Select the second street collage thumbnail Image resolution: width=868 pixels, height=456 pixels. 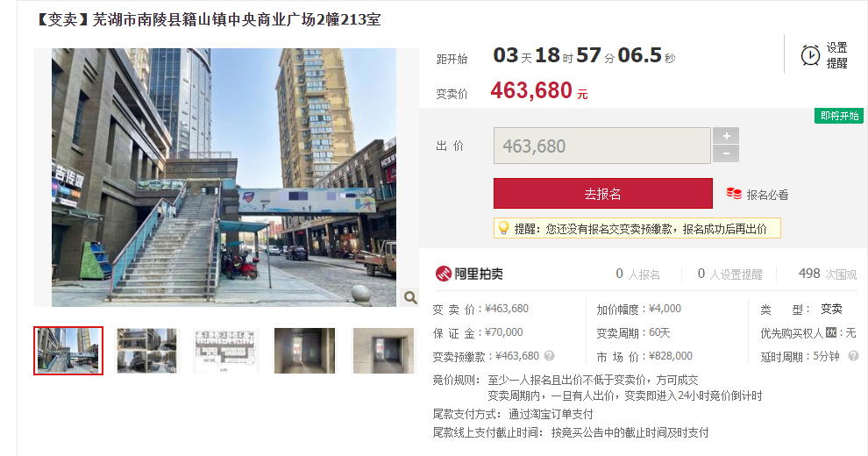tap(146, 350)
